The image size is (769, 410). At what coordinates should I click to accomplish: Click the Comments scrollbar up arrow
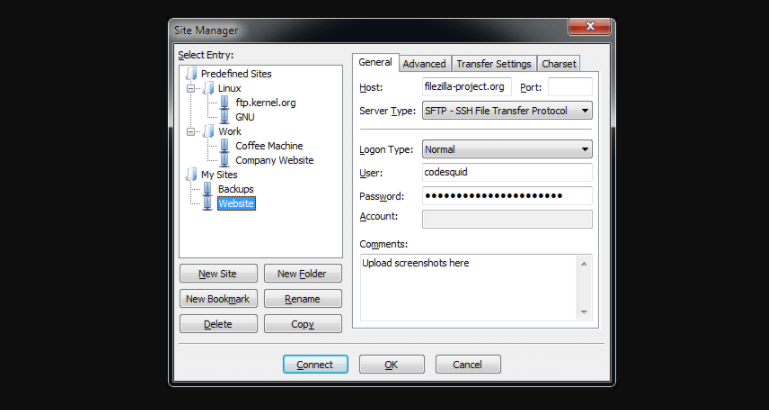click(584, 264)
